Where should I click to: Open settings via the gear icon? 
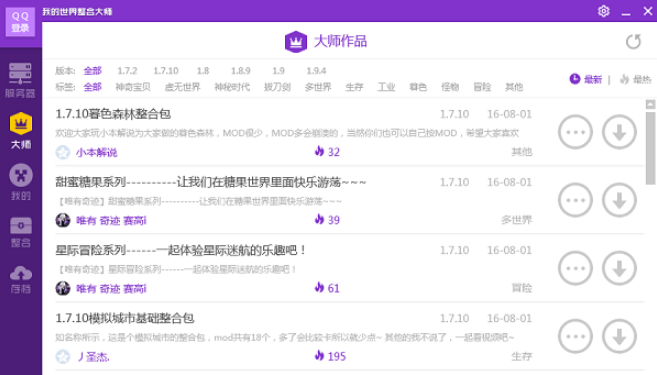click(x=603, y=11)
